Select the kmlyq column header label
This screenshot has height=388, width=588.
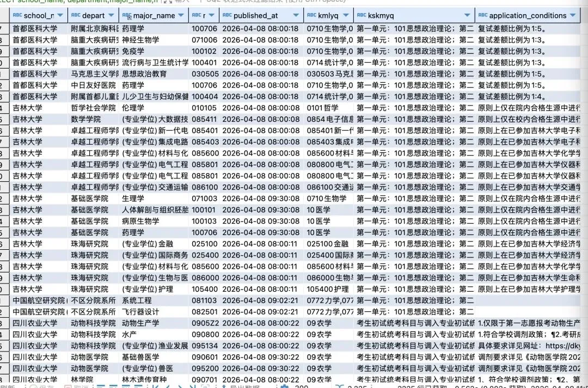[328, 16]
